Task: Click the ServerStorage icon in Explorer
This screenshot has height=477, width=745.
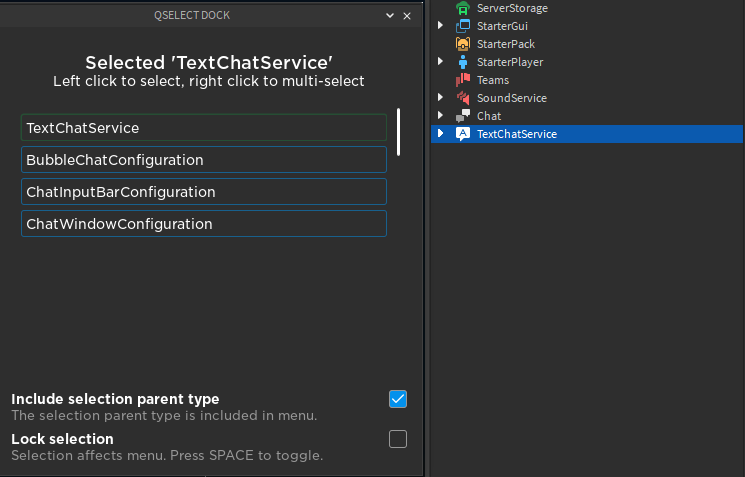Action: coord(463,8)
